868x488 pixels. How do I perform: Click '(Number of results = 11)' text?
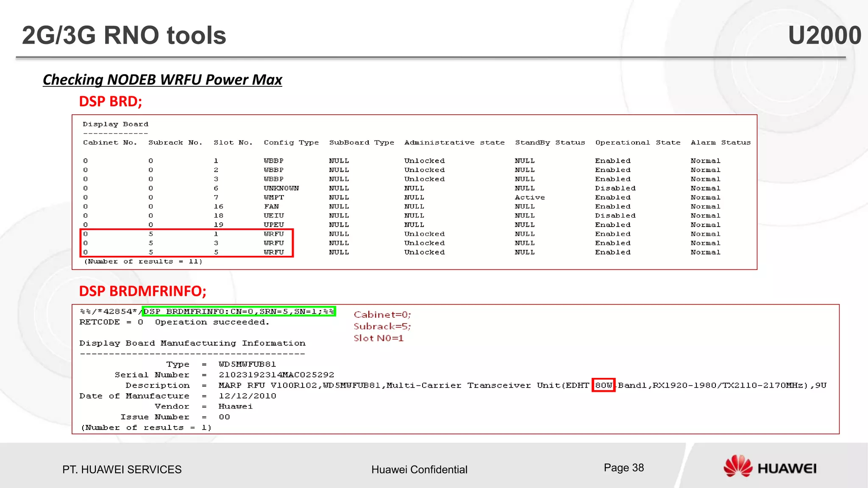pyautogui.click(x=143, y=261)
